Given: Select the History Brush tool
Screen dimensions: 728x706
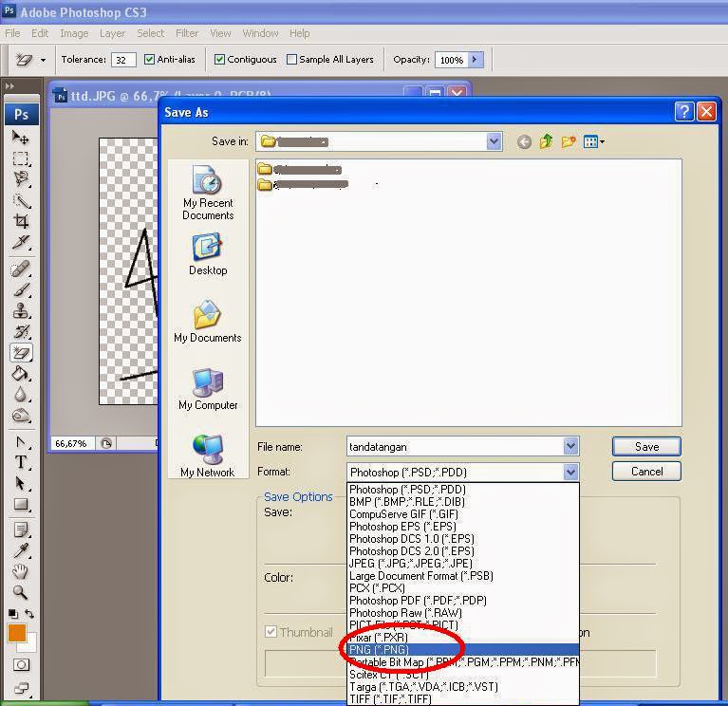Looking at the screenshot, I should point(21,331).
